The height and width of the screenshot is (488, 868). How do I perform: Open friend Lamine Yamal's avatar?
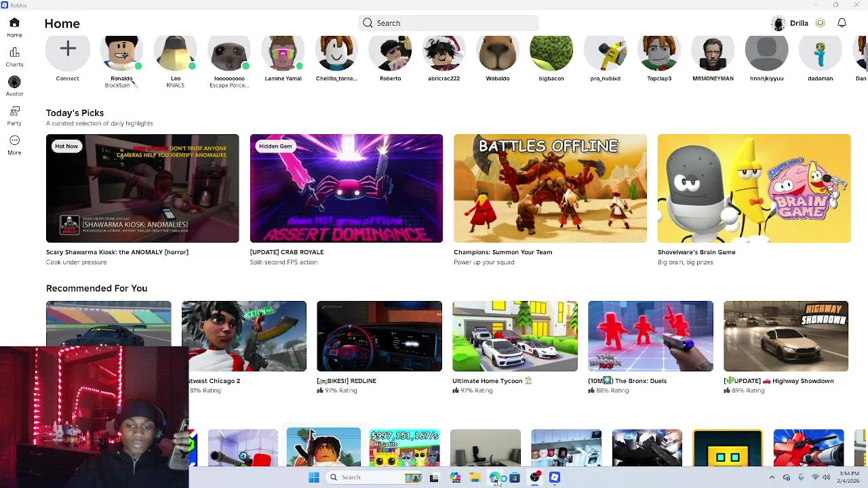[283, 53]
